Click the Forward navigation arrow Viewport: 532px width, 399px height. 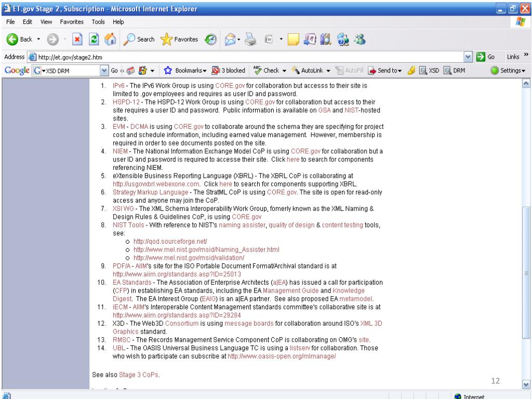(52, 39)
